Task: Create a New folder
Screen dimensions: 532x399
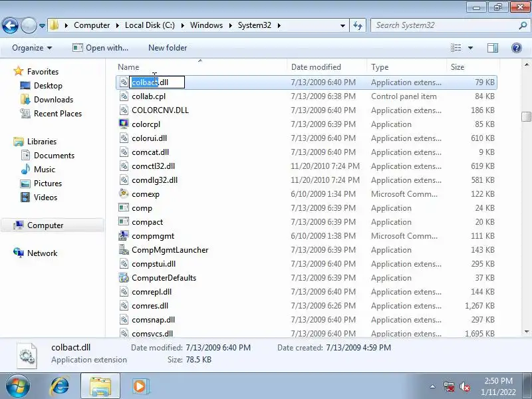Action: [168, 48]
